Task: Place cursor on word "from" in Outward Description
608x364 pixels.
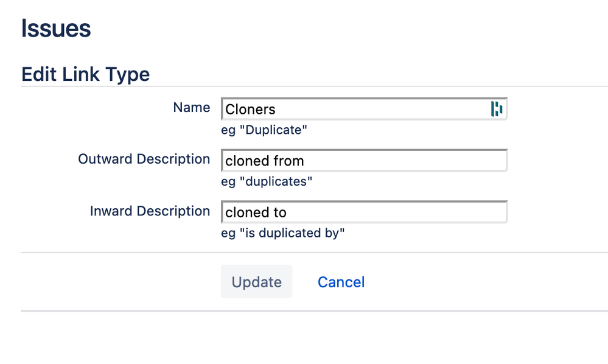Action: click(x=289, y=161)
